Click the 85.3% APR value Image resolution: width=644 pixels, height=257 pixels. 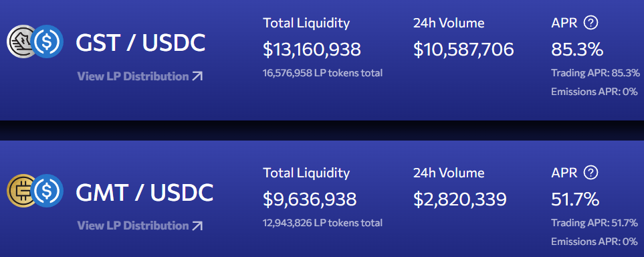(577, 50)
